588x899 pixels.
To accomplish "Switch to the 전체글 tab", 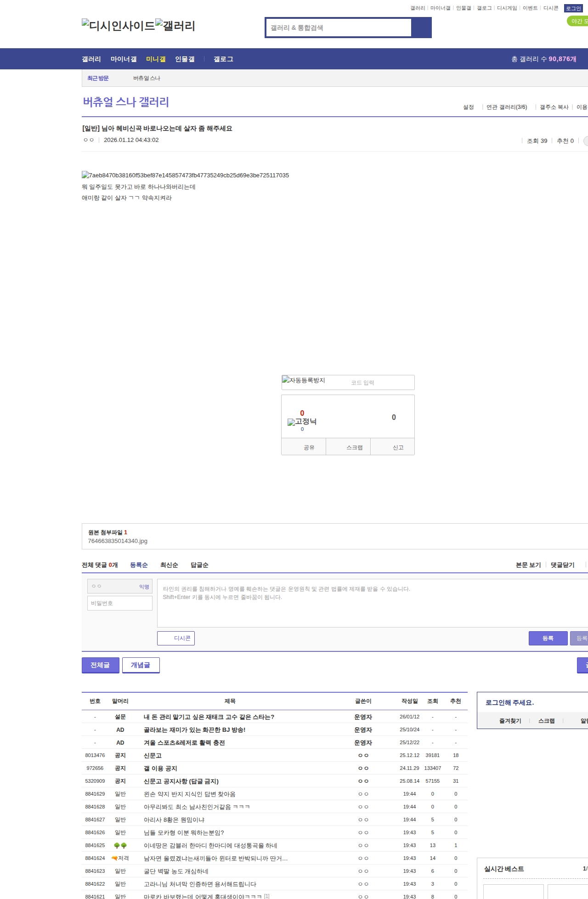I will tap(101, 665).
